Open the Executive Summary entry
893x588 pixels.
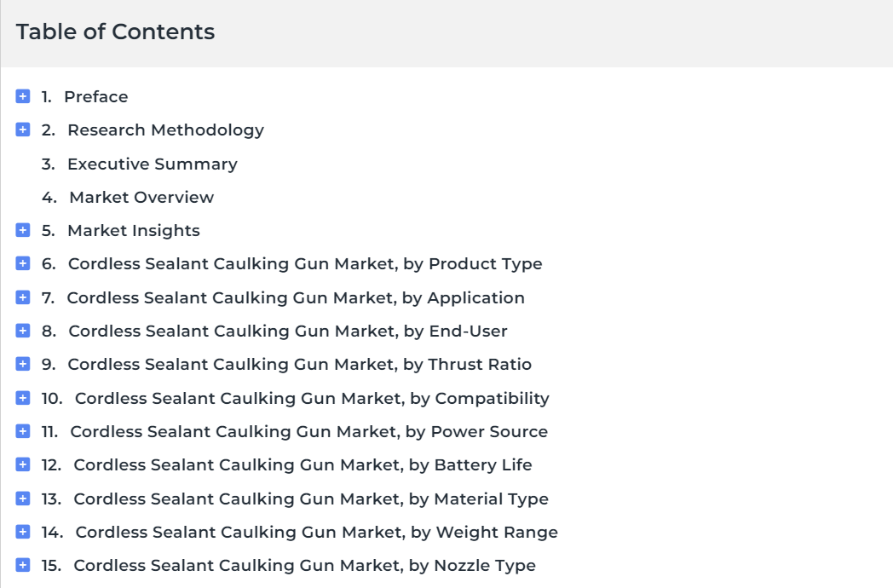(x=152, y=164)
